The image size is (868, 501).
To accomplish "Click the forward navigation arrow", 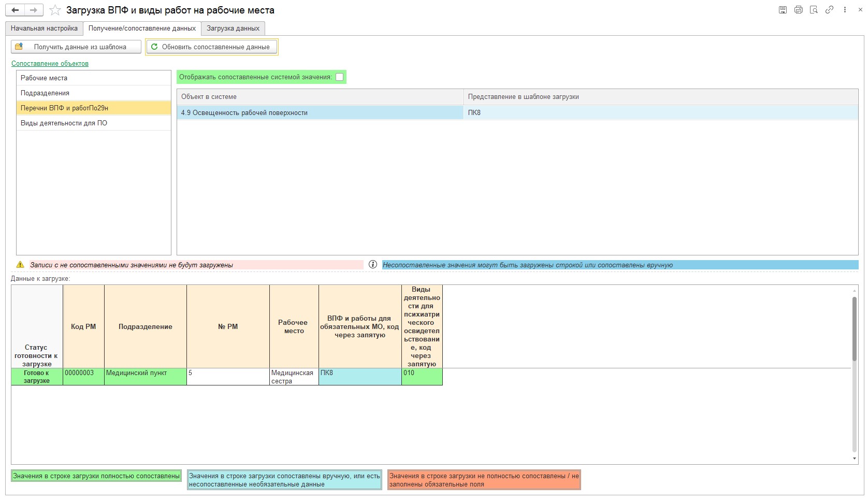I will click(34, 10).
